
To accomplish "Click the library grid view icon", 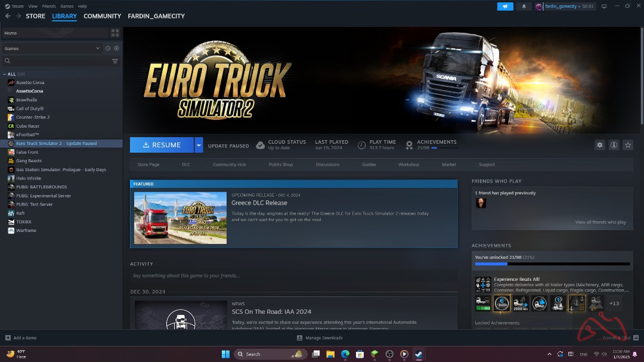I will coord(115,33).
